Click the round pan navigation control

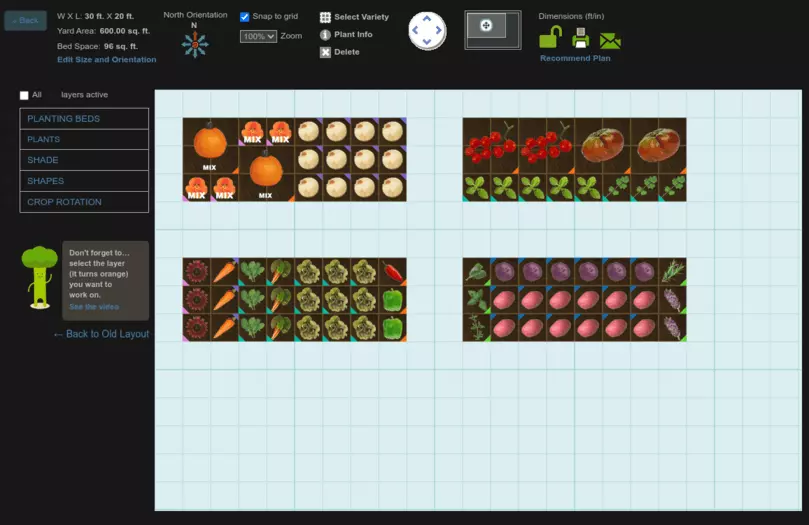click(x=427, y=30)
